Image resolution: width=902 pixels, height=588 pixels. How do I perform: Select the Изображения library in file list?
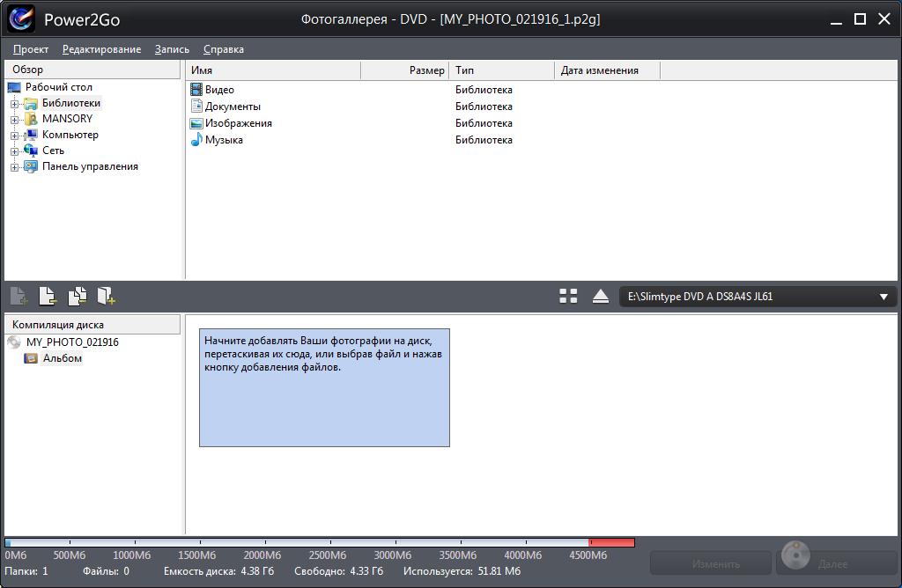[238, 123]
